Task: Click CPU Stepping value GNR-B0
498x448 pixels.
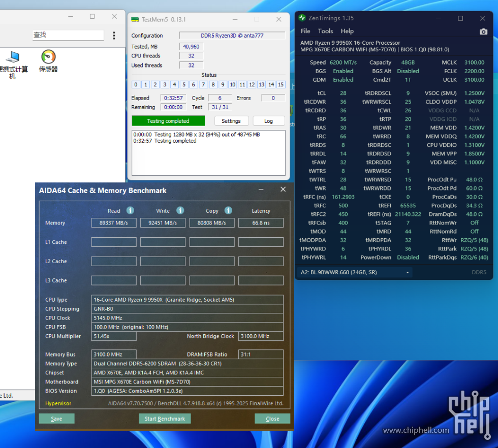Action: click(188, 309)
